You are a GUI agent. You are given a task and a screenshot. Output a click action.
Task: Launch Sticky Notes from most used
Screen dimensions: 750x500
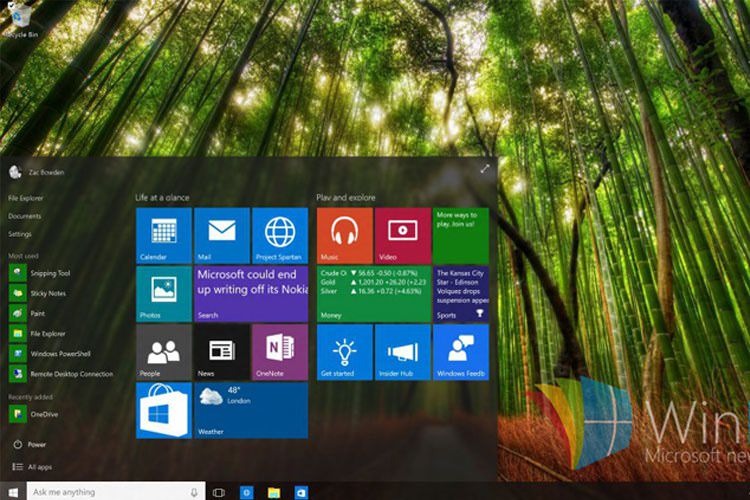pos(38,293)
